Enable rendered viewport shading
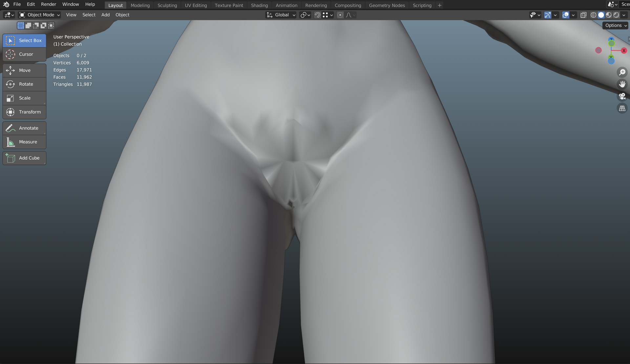 coord(616,15)
